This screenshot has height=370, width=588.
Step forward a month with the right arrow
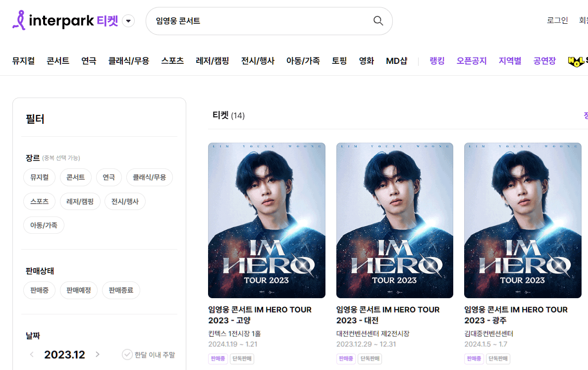97,354
